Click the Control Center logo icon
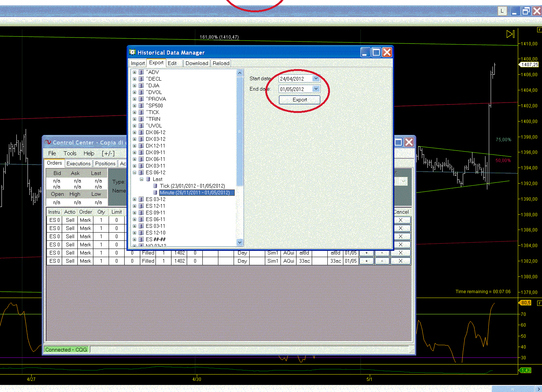The image size is (542, 392). click(48, 142)
